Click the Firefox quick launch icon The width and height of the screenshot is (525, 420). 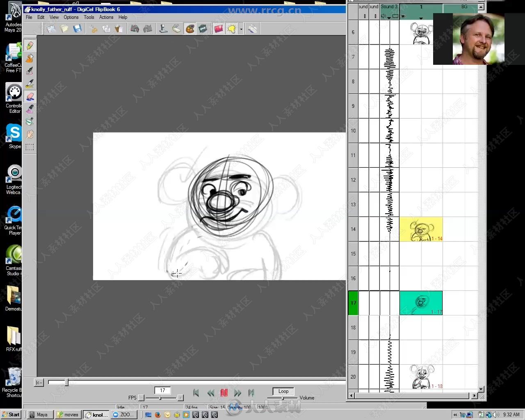158,415
